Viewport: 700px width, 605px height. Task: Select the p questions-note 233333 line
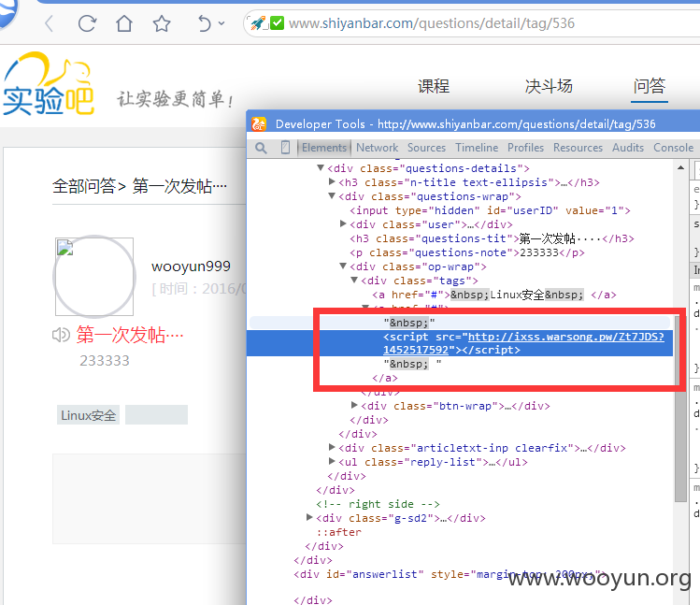coord(467,252)
